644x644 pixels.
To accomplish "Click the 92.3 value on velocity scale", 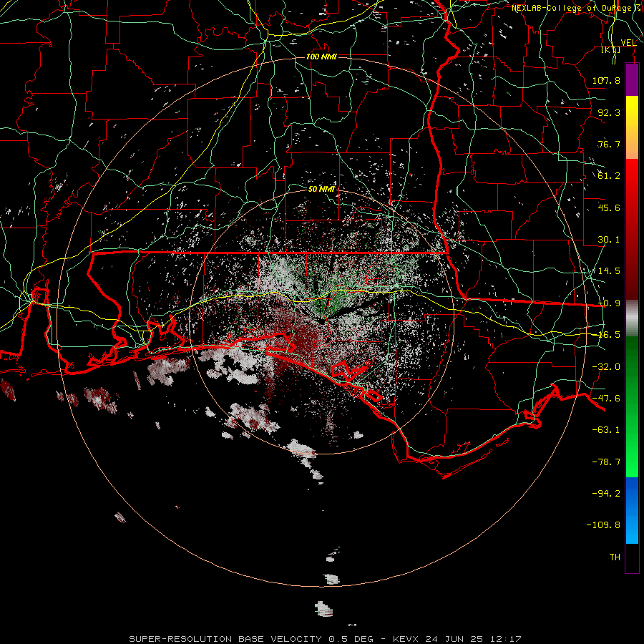I will [609, 112].
